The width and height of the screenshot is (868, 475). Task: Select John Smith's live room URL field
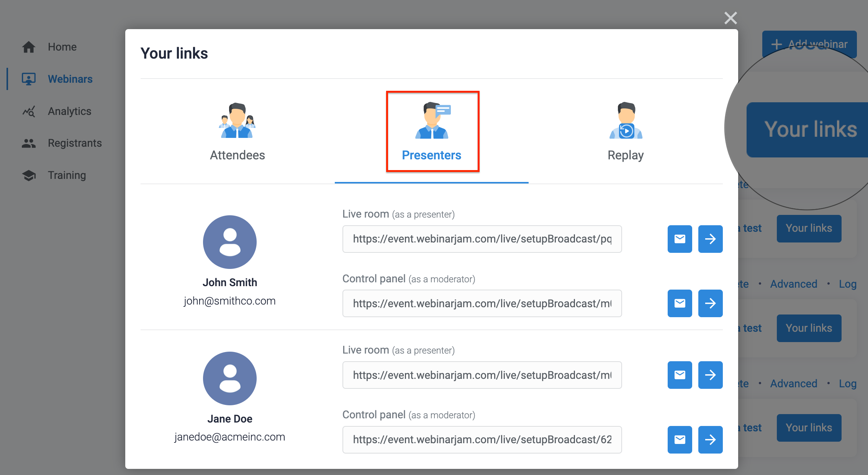coord(482,239)
